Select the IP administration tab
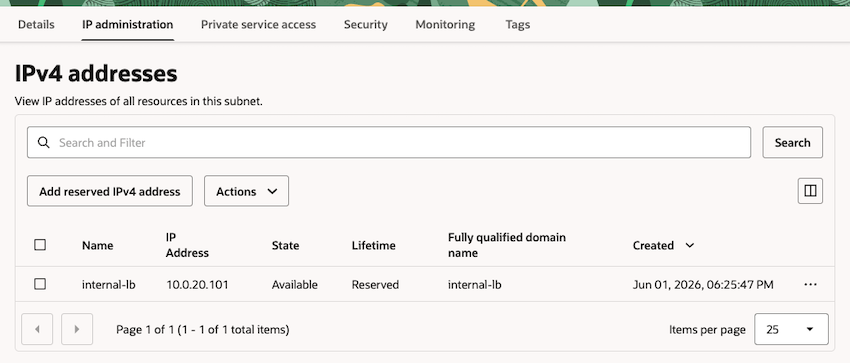Image resolution: width=850 pixels, height=363 pixels. (127, 24)
